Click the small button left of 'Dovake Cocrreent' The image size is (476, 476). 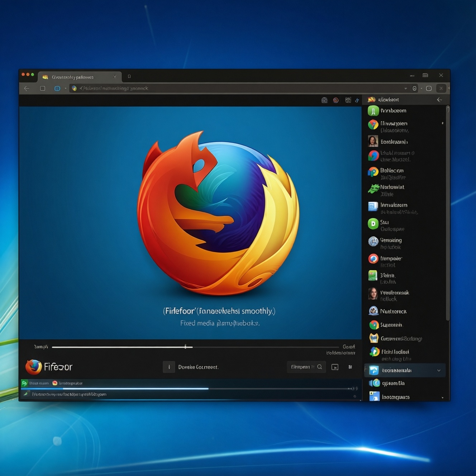coord(169,367)
